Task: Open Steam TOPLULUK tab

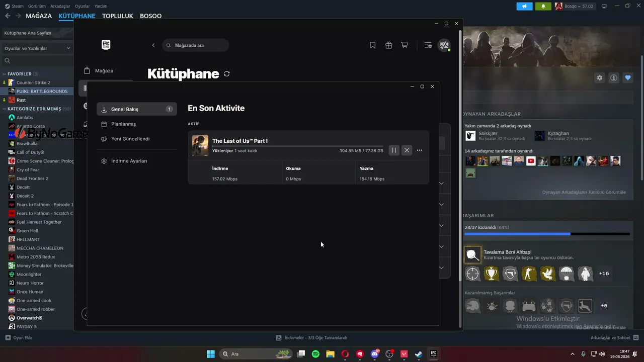Action: (118, 16)
